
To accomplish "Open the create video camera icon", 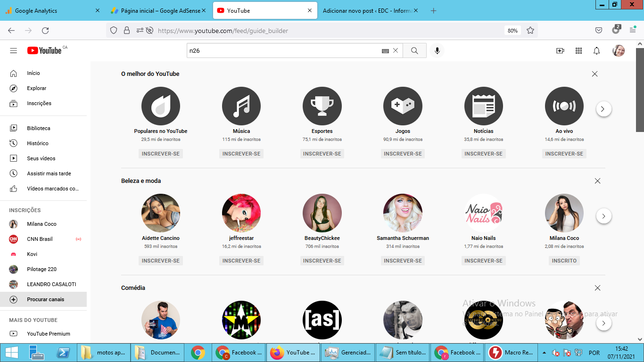I will click(560, 51).
